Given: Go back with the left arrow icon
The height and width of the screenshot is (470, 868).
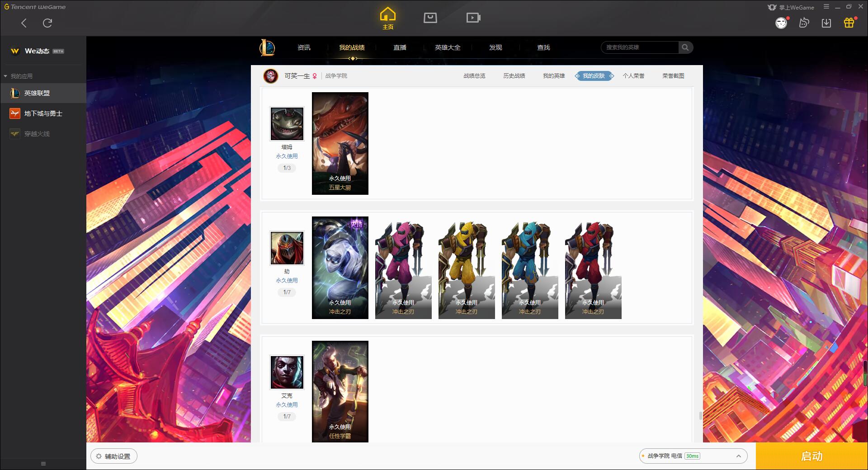Looking at the screenshot, I should (x=24, y=23).
